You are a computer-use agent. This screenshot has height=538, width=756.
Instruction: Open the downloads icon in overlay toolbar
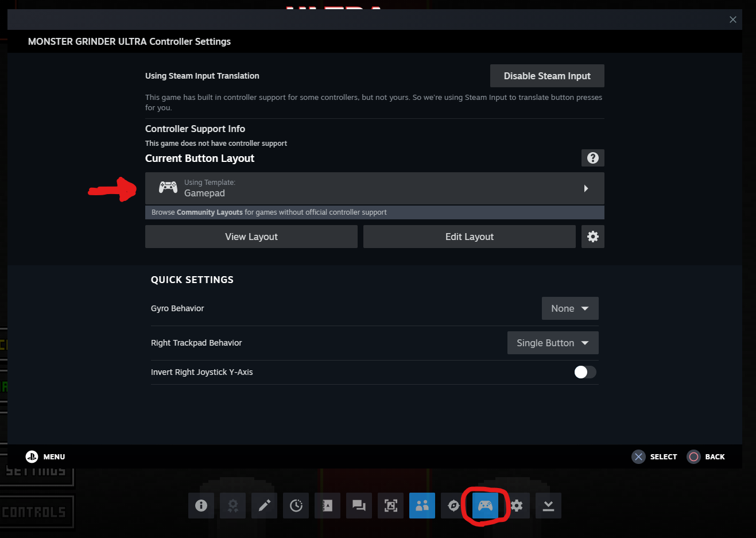[548, 506]
